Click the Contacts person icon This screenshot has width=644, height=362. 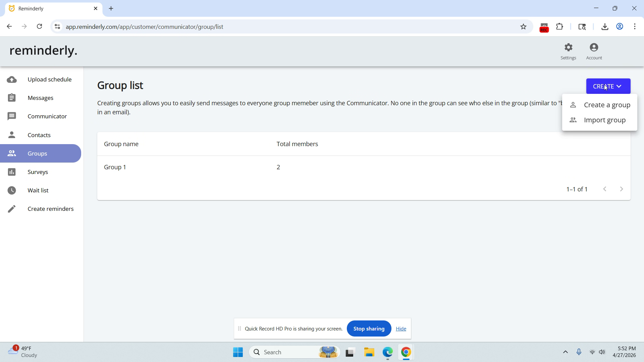coord(12,135)
